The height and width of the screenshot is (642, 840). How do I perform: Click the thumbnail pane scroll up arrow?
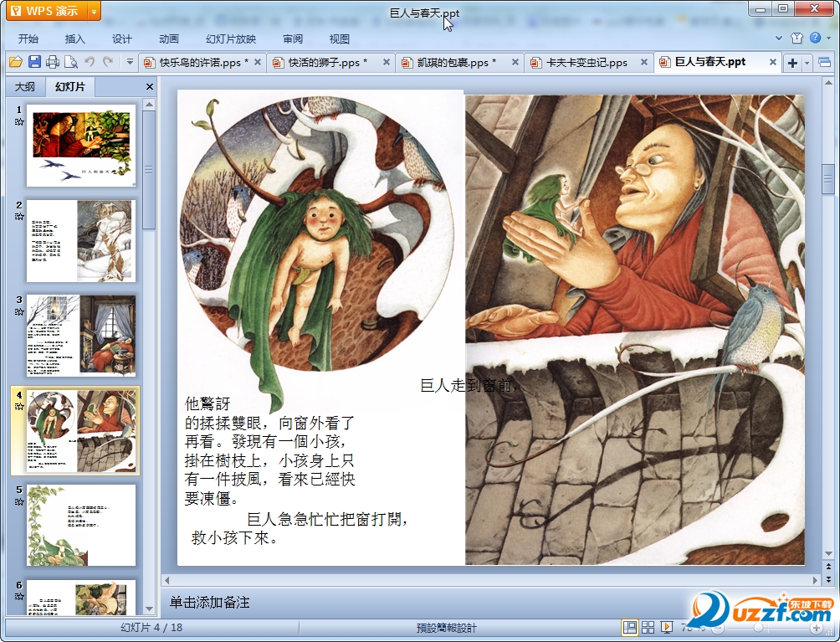(x=150, y=104)
